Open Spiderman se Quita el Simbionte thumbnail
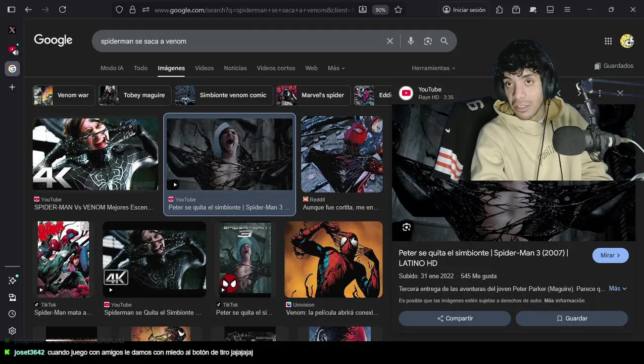644x364 pixels. pos(154,259)
